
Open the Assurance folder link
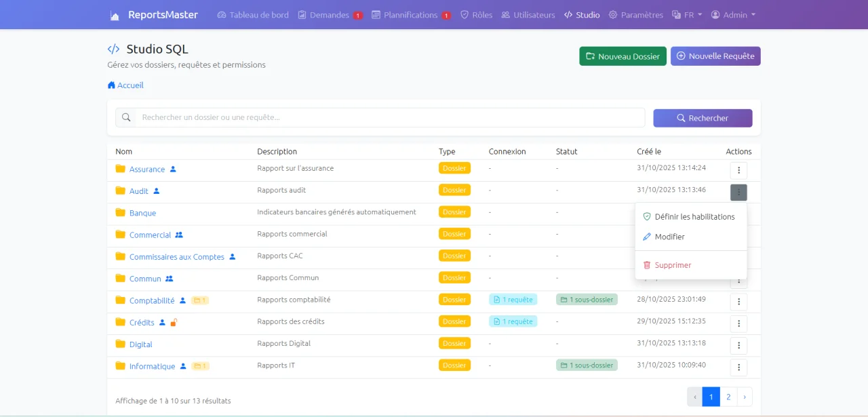(147, 170)
